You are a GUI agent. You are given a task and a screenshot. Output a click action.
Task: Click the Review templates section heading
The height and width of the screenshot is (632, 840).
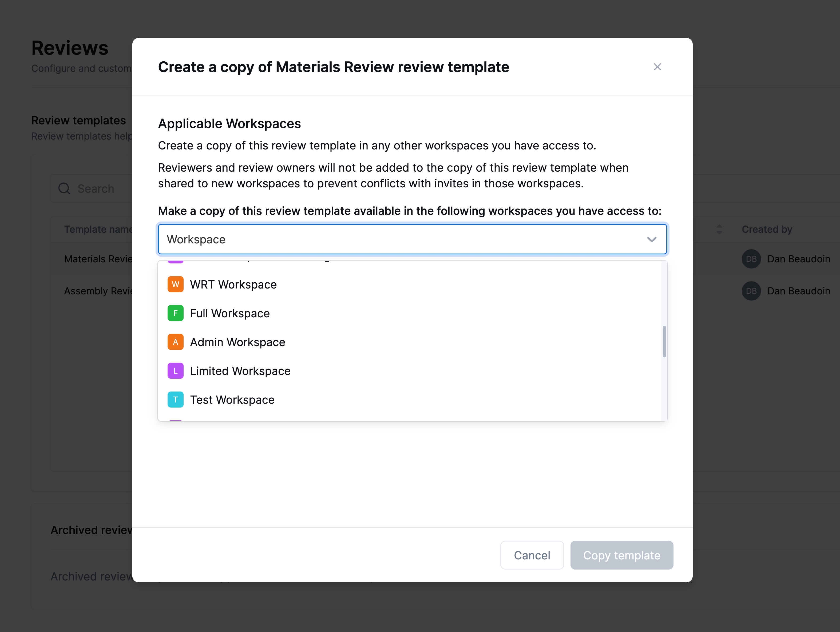point(79,120)
